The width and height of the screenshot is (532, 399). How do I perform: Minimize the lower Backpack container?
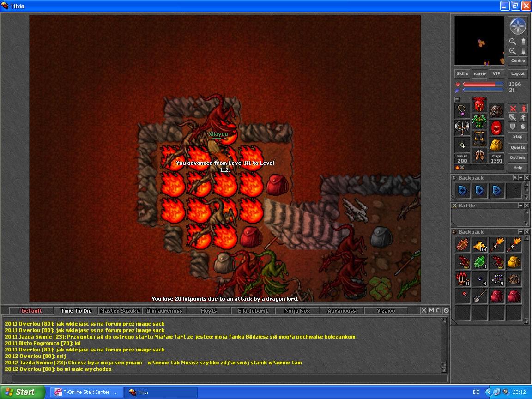[521, 232]
